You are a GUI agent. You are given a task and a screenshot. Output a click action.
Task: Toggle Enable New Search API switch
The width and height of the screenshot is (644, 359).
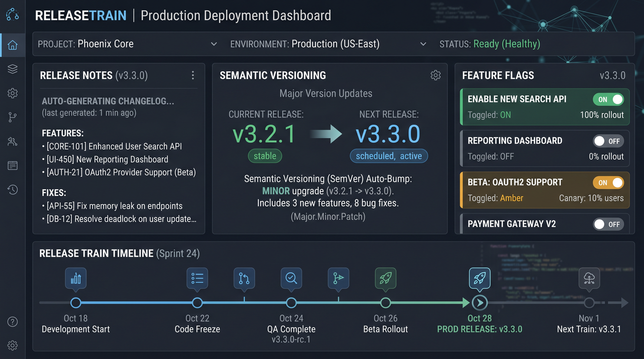608,99
